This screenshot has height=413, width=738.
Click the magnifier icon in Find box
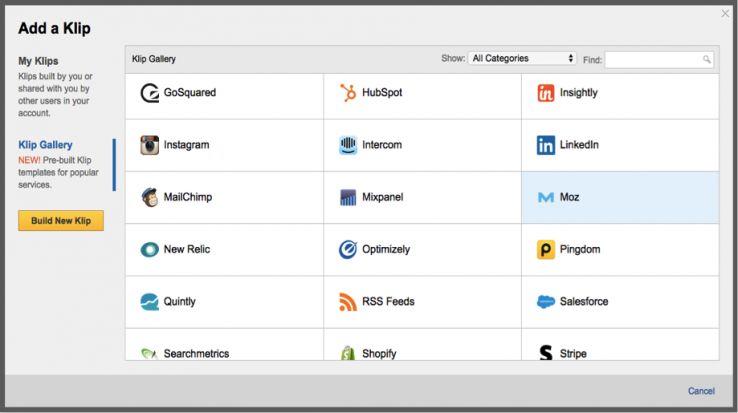[707, 60]
